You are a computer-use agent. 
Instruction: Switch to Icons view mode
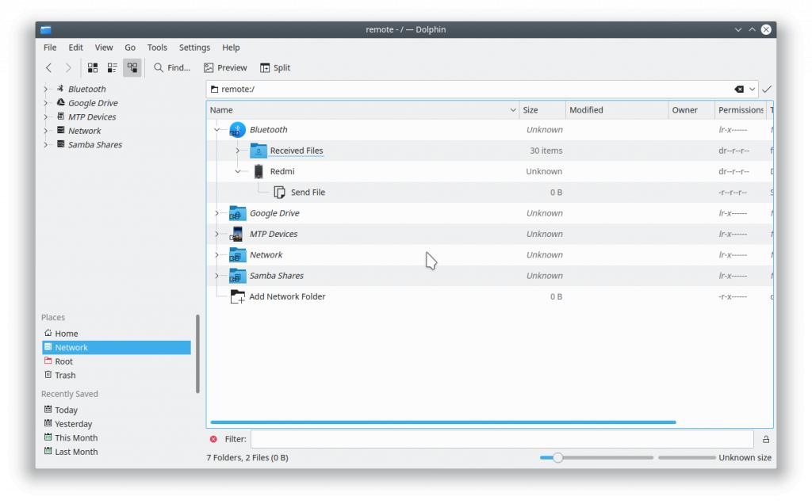pyautogui.click(x=93, y=68)
